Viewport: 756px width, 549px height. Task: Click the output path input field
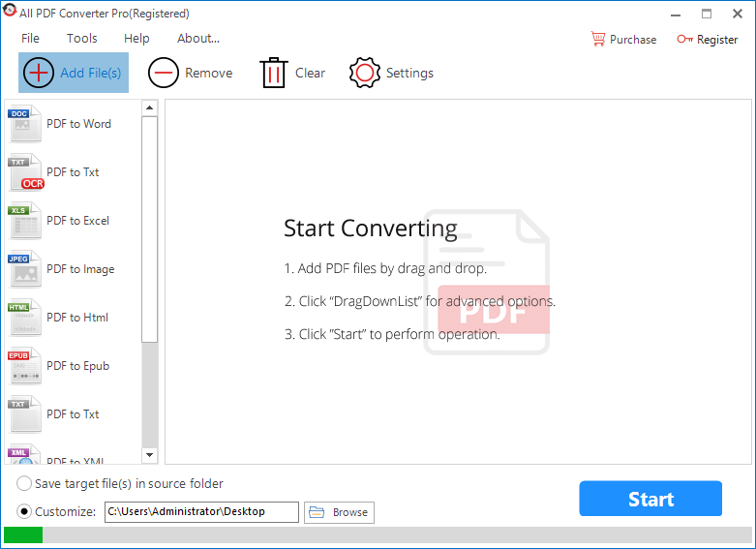click(201, 512)
